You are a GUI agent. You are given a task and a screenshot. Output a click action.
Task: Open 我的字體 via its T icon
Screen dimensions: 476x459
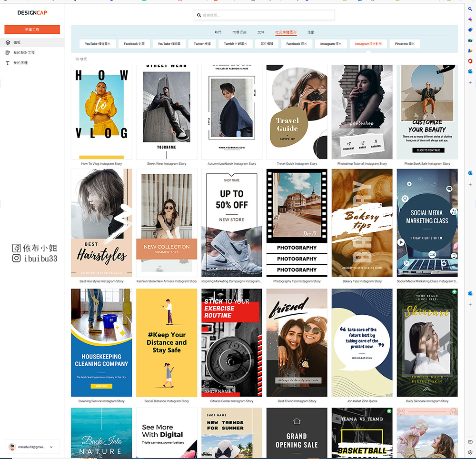pyautogui.click(x=8, y=63)
